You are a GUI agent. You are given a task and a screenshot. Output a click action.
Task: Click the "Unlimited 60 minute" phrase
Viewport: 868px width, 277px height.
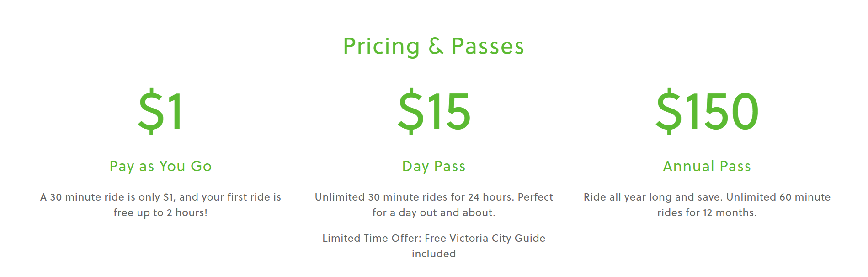point(778,197)
